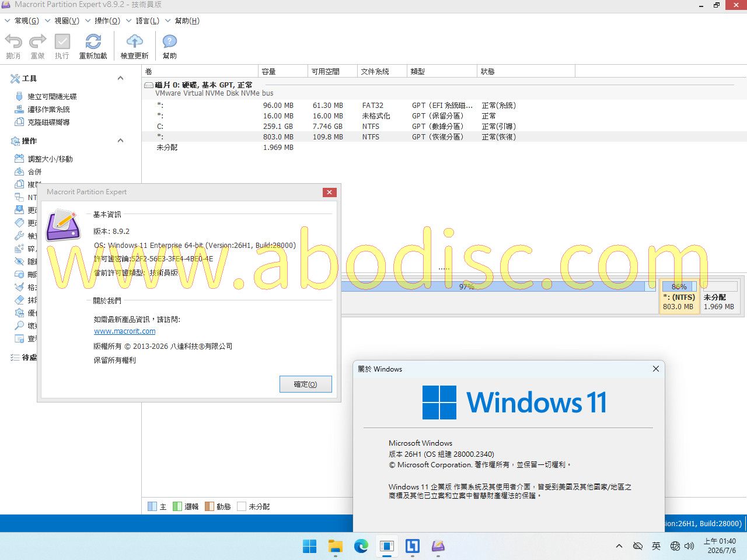Click the taskbar clock showing 上午 01:40
Viewport: 747px width, 560px height.
click(719, 546)
